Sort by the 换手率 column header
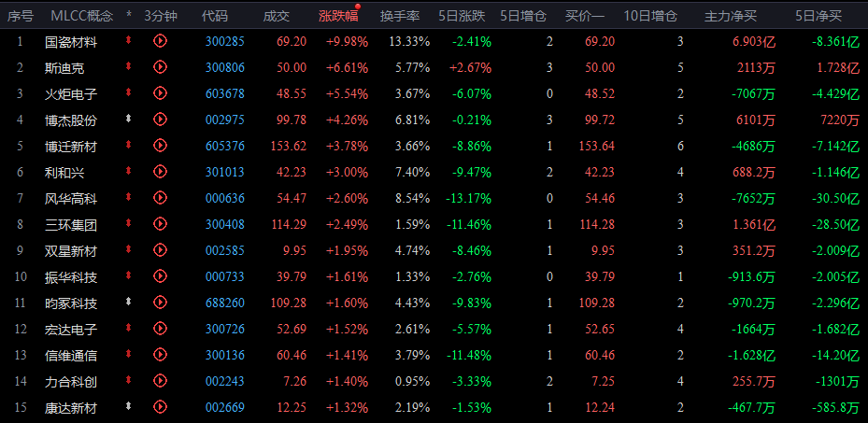Viewport: 868px width, 423px height. tap(400, 16)
